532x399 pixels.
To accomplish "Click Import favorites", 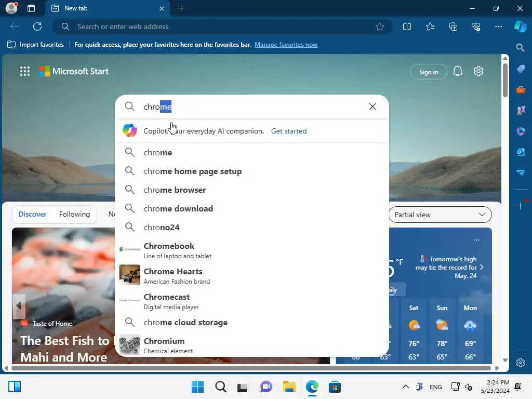I will click(x=35, y=45).
